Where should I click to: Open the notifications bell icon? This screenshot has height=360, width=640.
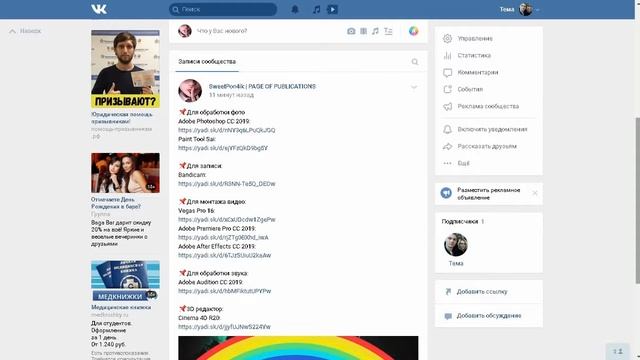[x=295, y=9]
